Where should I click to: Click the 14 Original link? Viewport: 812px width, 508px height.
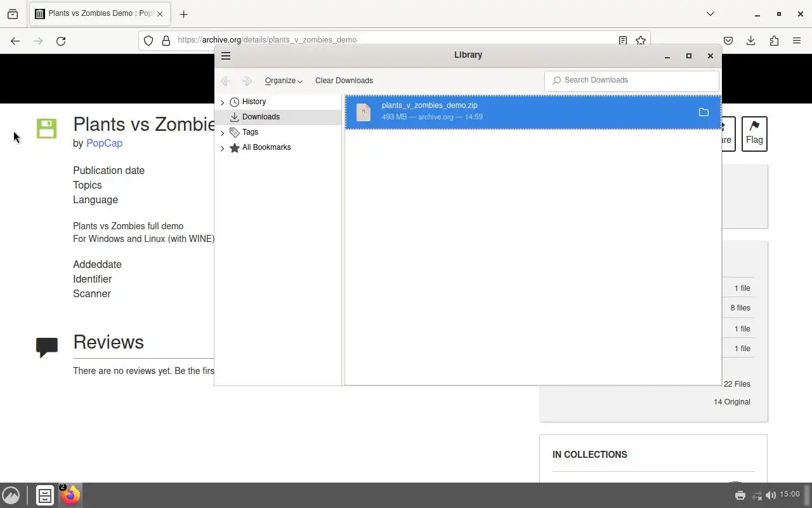tap(731, 402)
